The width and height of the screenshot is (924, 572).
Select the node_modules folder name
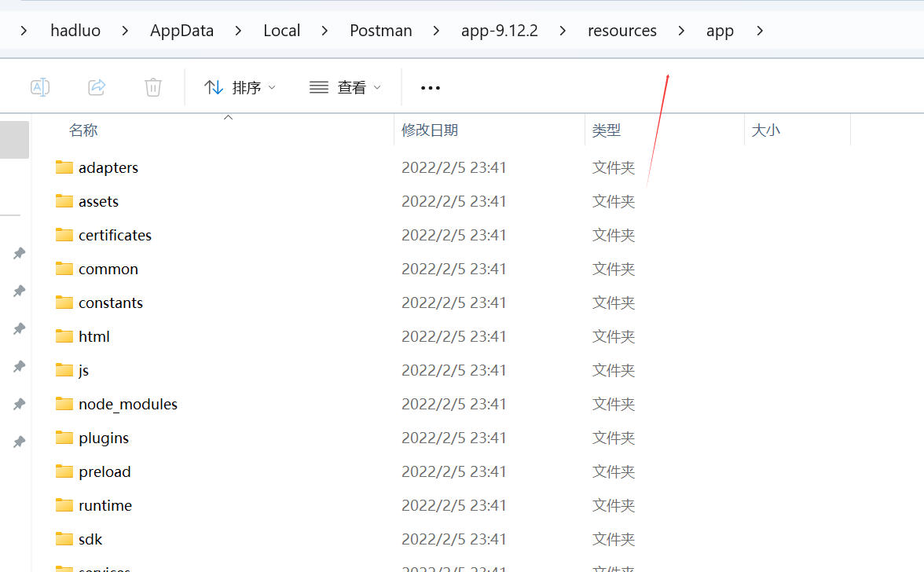pyautogui.click(x=128, y=404)
